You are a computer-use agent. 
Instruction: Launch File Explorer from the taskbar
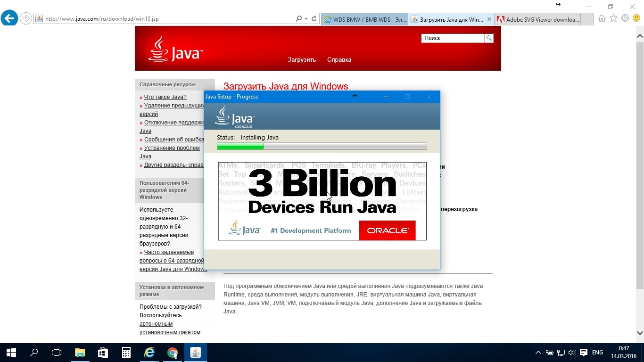coord(80,353)
